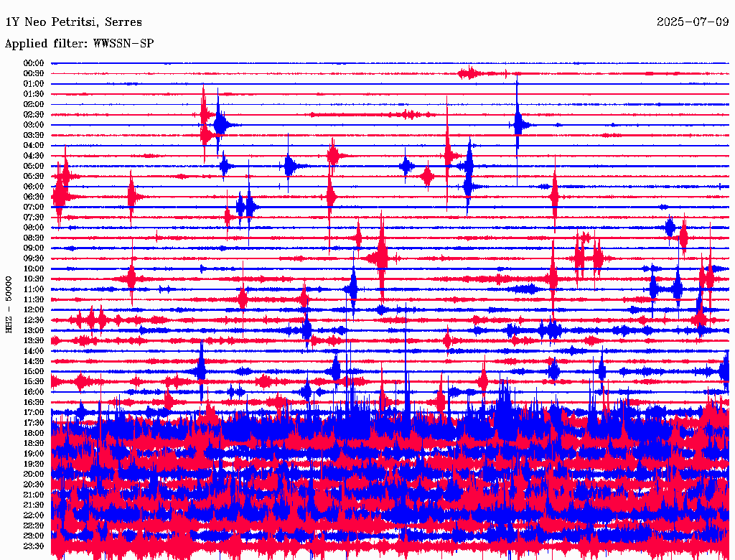Select the 00:00 time label
The width and height of the screenshot is (735, 560).
34,63
